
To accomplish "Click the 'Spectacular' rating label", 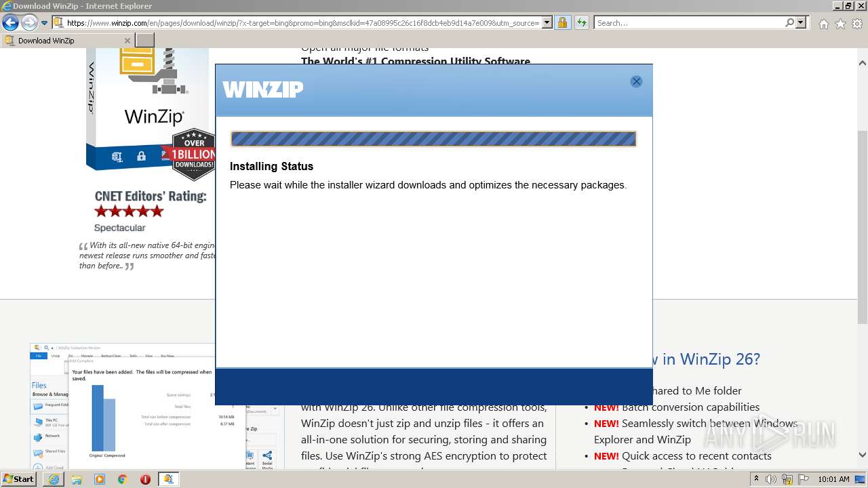I will pos(119,228).
